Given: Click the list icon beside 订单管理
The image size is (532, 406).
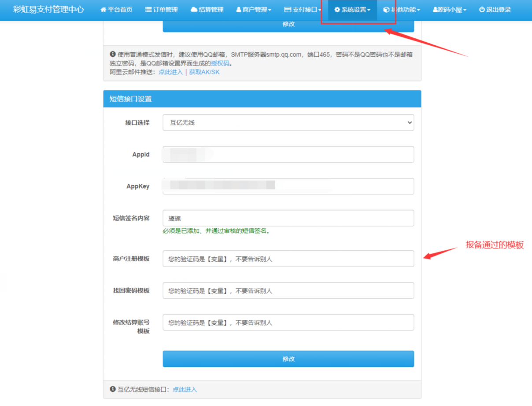Looking at the screenshot, I should 148,10.
